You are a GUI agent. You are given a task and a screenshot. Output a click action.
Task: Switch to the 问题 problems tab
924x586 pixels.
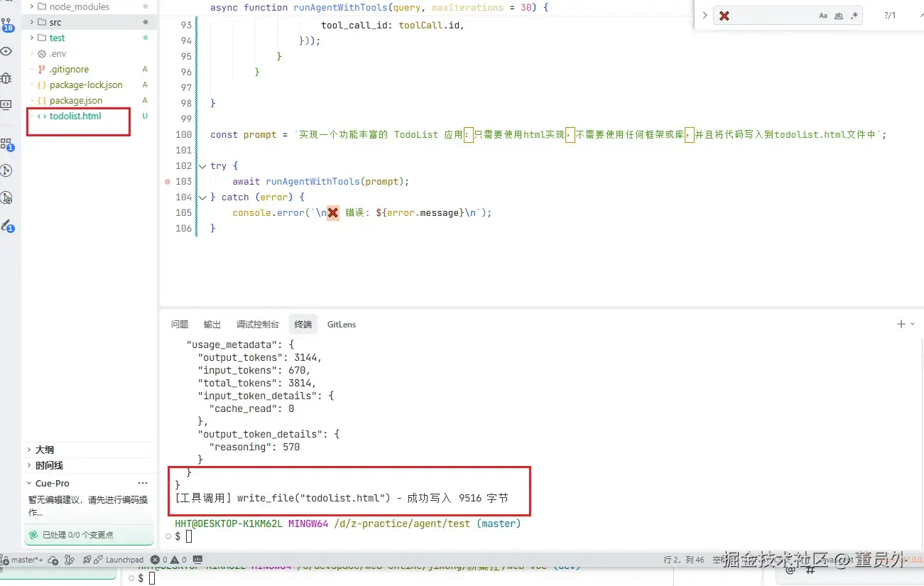point(180,325)
